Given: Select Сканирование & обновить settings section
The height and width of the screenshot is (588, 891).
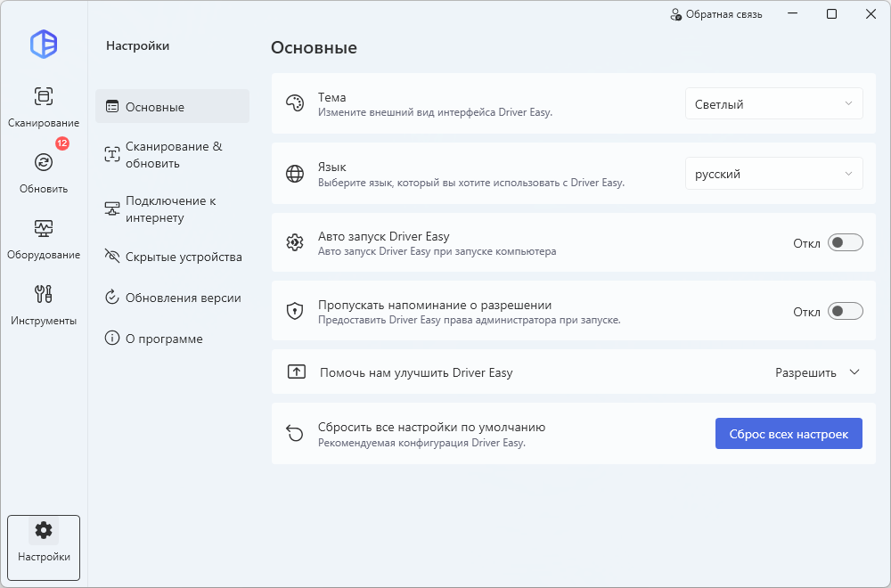Looking at the screenshot, I should click(172, 154).
